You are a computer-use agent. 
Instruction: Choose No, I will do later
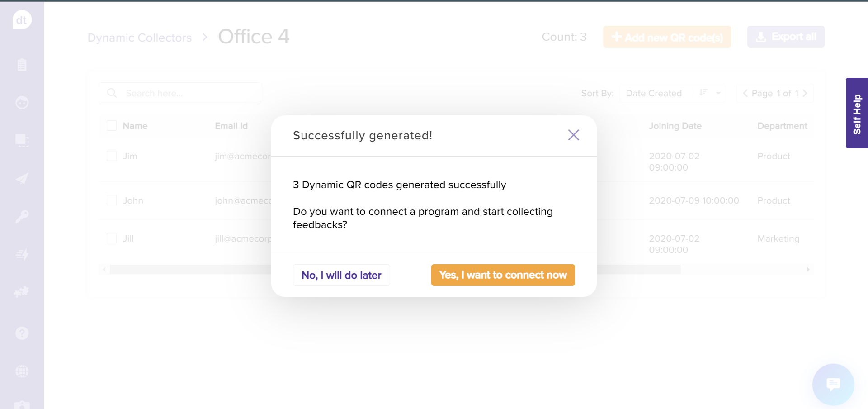point(341,275)
